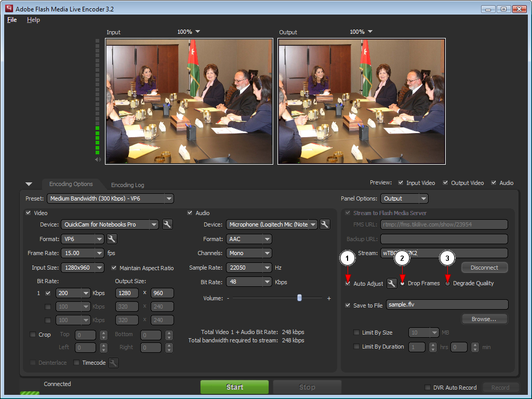Click the Output video preview
532x399 pixels.
click(362, 101)
